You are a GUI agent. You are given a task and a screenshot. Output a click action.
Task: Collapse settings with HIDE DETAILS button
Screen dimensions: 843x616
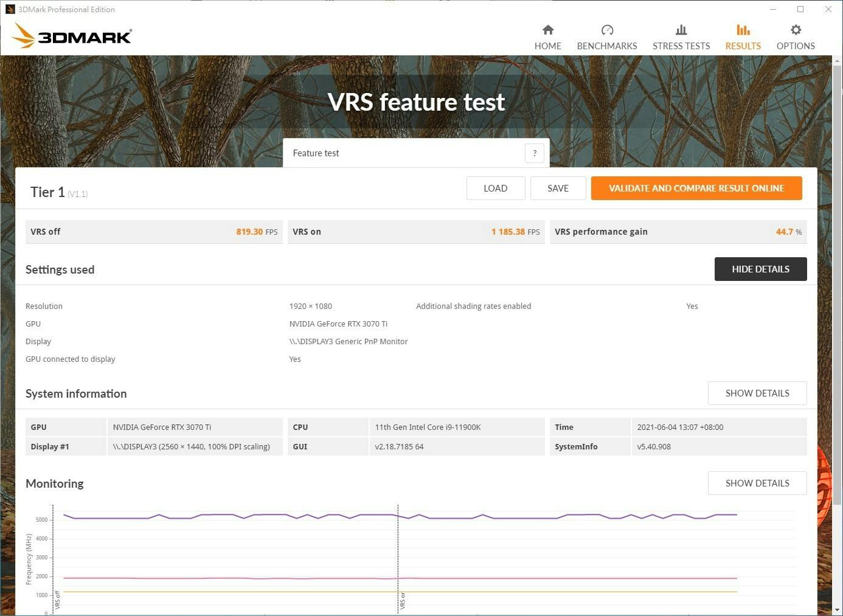tap(760, 269)
